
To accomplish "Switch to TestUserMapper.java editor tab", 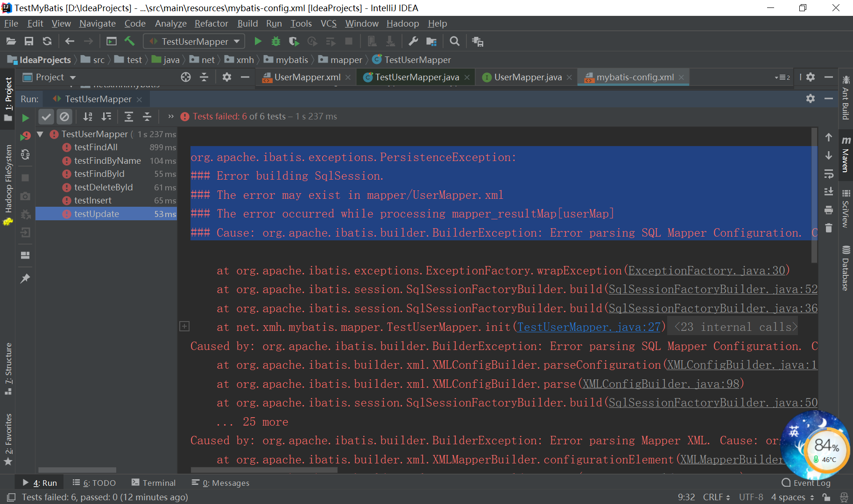I will [416, 77].
